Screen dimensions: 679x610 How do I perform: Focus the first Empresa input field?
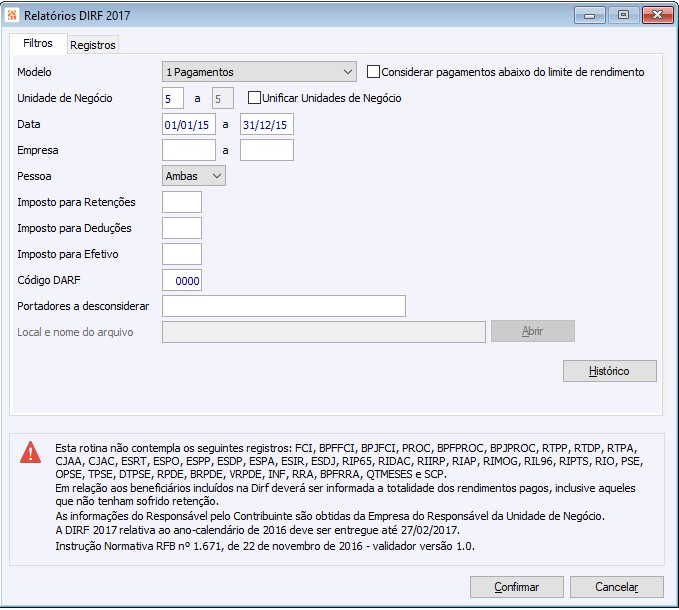[189, 150]
